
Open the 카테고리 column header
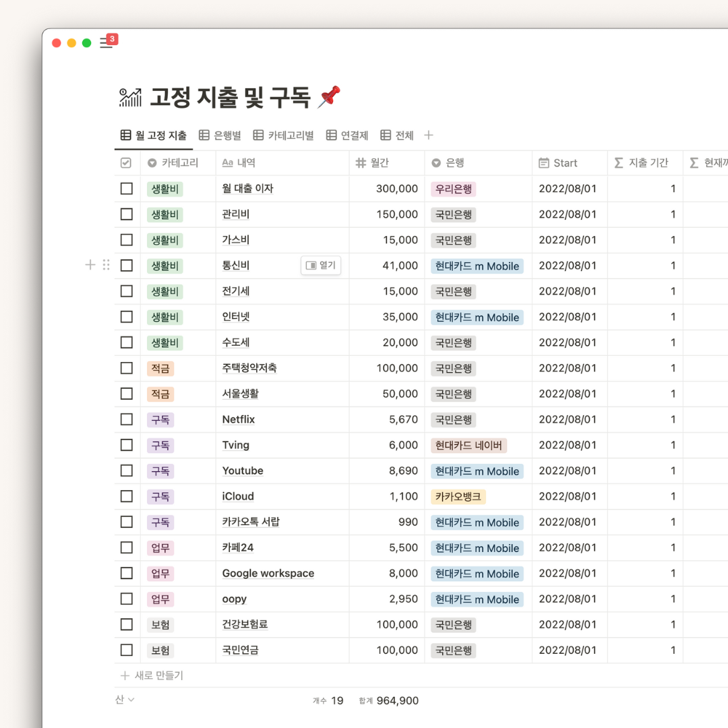178,163
